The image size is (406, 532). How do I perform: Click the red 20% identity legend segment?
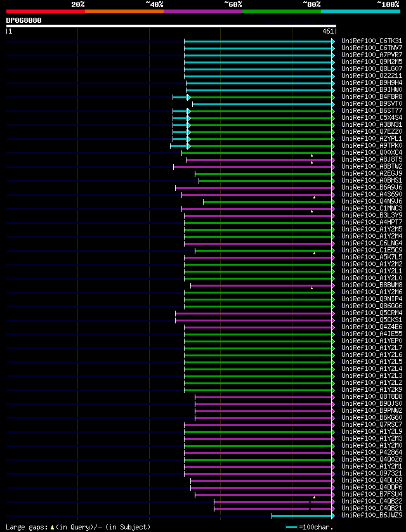46,11
